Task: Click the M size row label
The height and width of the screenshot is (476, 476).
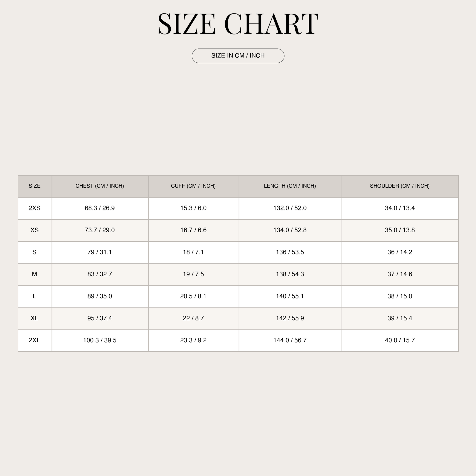Action: [35, 274]
